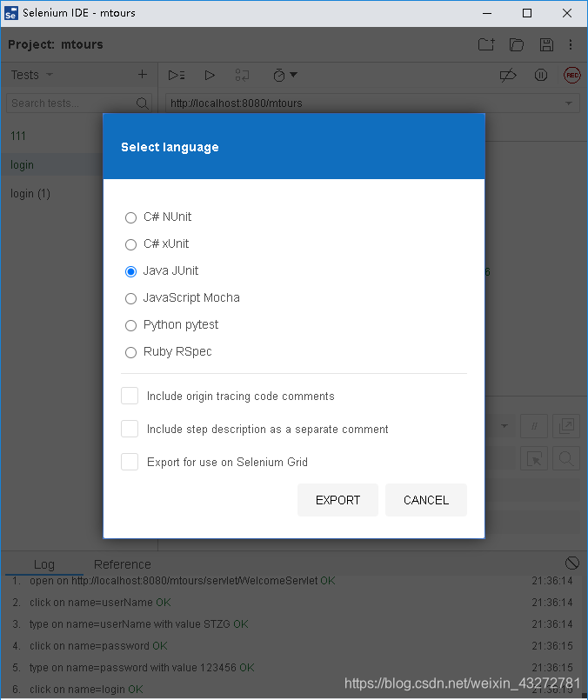The image size is (588, 700).
Task: Click pause on exceptions icon
Action: [541, 75]
